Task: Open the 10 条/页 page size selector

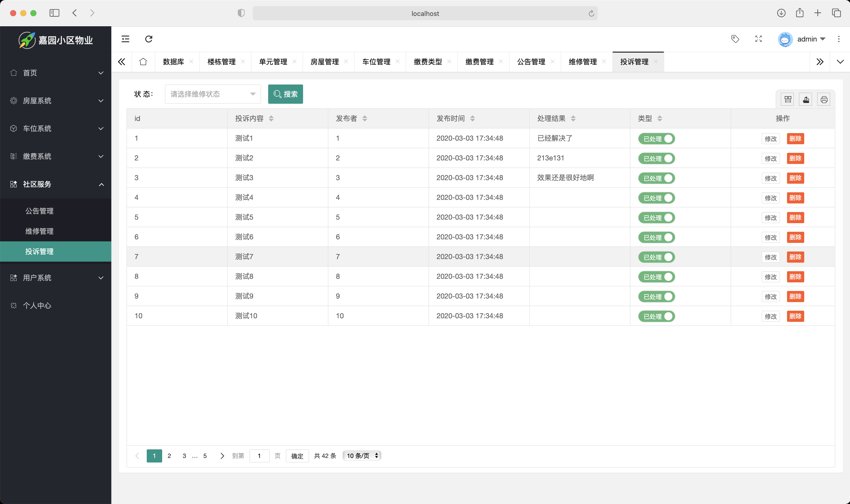Action: coord(362,456)
